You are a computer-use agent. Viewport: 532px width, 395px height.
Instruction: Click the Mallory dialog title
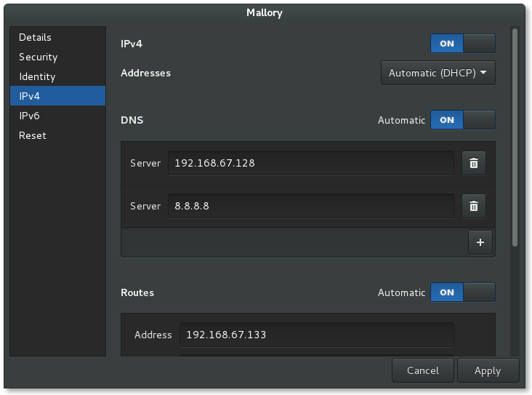coord(265,13)
